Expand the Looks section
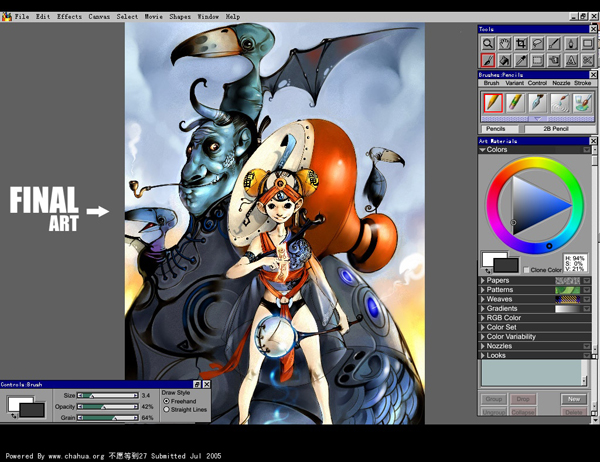 483,356
